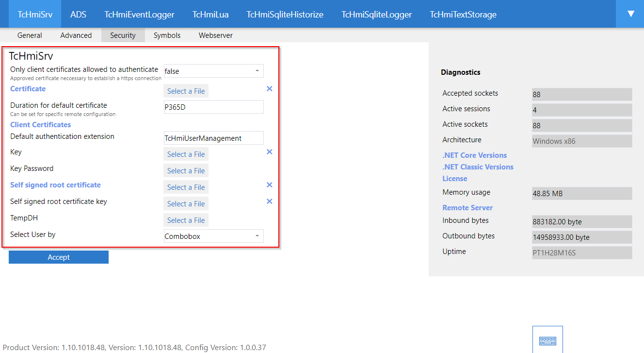Select the TcHmiSqliteLogger tab
The width and height of the screenshot is (644, 353).
[x=377, y=14]
